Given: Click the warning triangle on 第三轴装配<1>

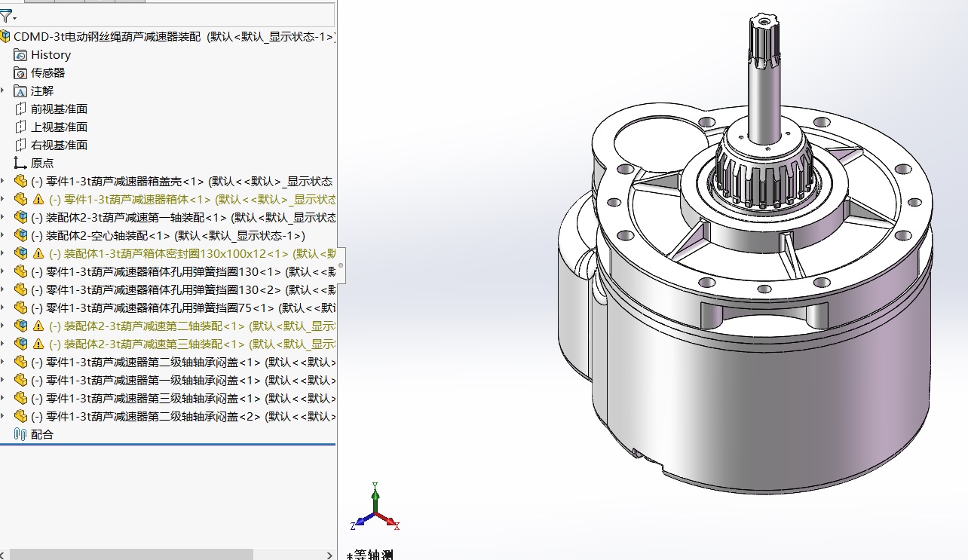Looking at the screenshot, I should (38, 344).
